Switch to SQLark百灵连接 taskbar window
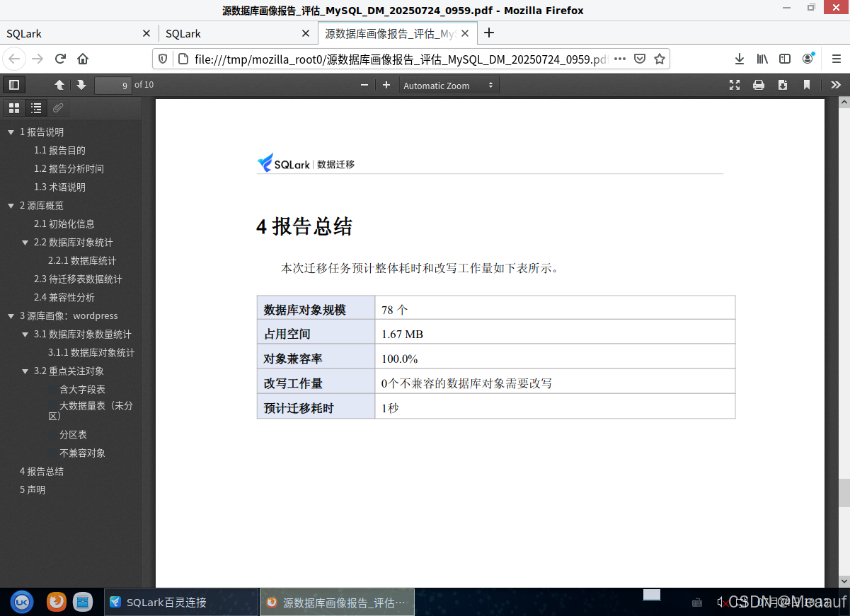Viewport: 850px width, 616px height. [x=181, y=603]
